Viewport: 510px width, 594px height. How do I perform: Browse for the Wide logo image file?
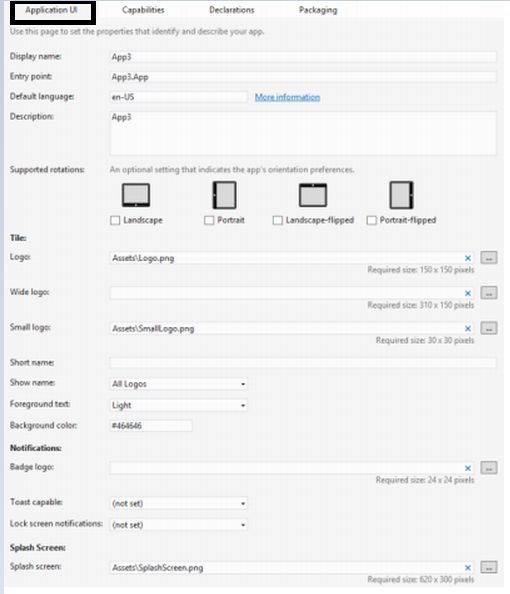[489, 293]
